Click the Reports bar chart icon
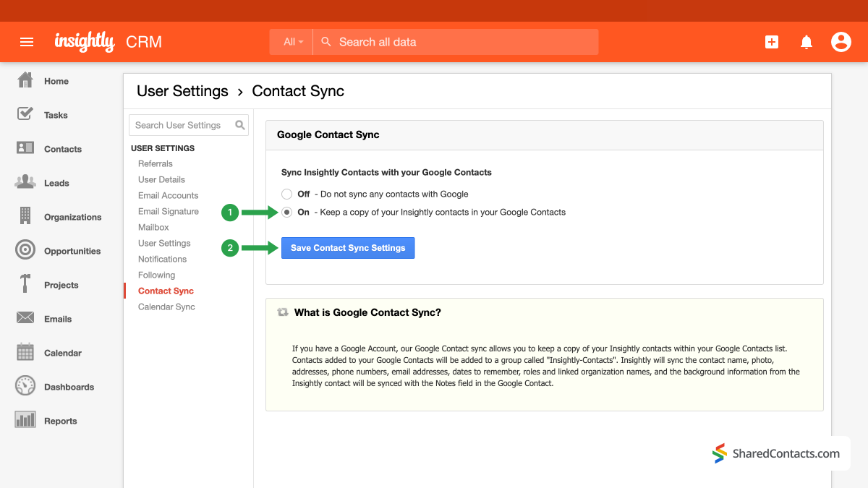Screen dimensions: 868x488 tap(25, 420)
